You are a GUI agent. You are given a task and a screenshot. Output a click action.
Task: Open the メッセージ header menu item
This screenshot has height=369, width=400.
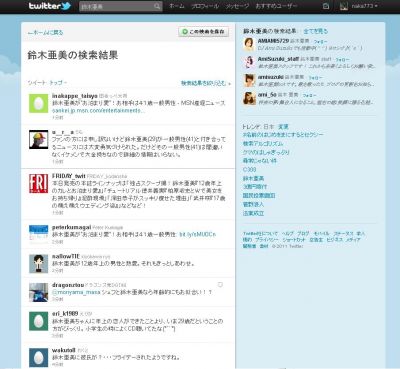coord(237,6)
